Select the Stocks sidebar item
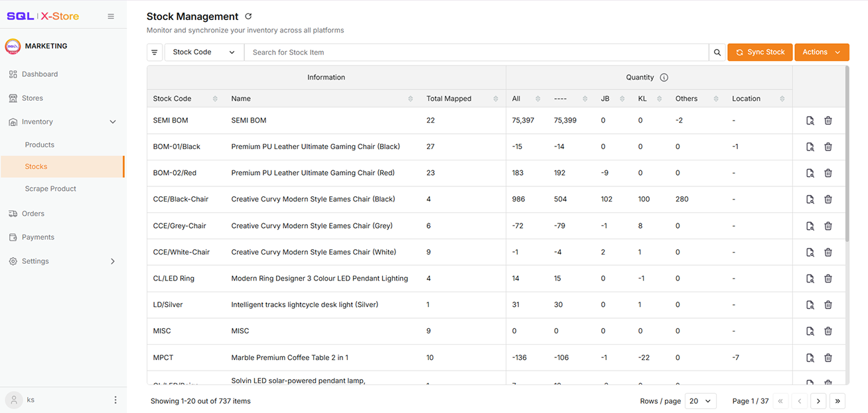 click(x=62, y=166)
